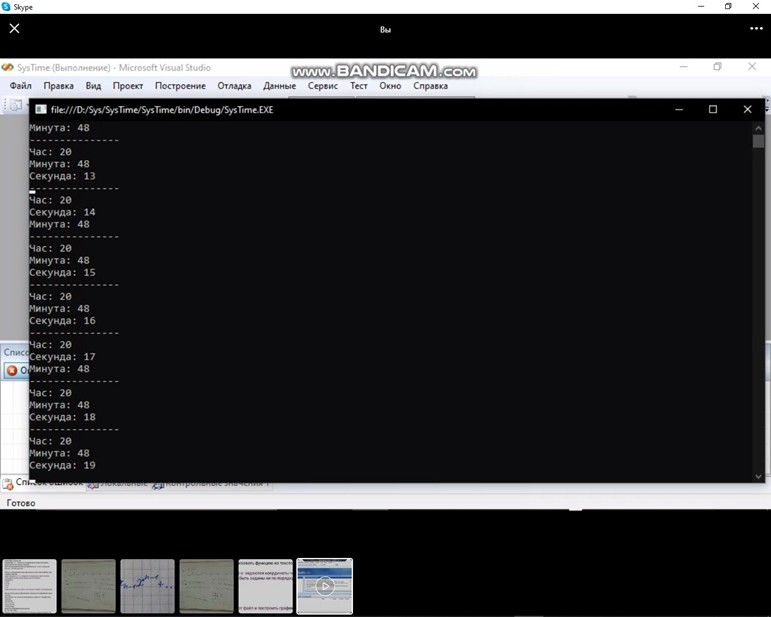Click the console scrollbar up arrow
The width and height of the screenshot is (771, 617).
tap(758, 128)
